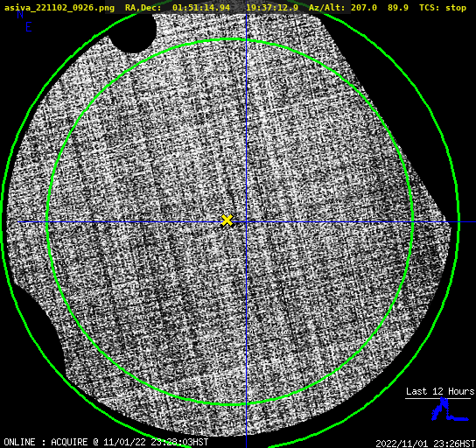Viewport: 476px width, 448px height.
Task: Click the yellow X telescope pointing marker
Action: 227,220
